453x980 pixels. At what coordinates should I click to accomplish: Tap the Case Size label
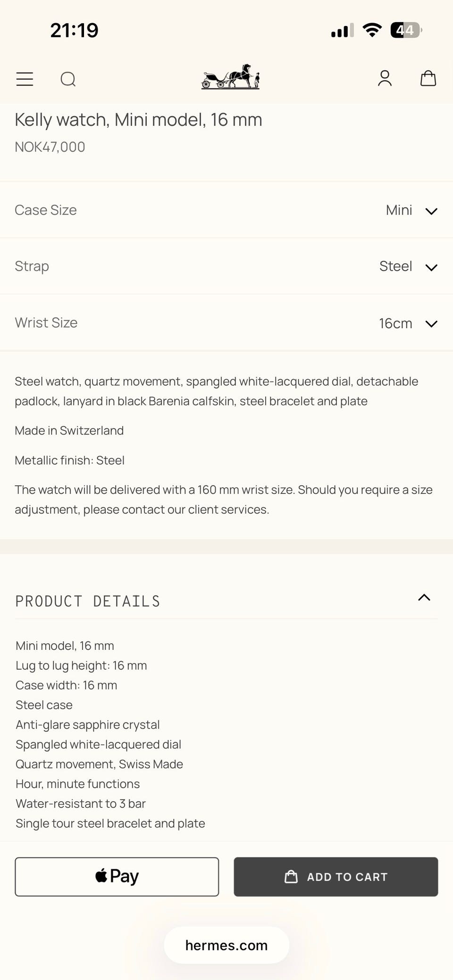46,210
